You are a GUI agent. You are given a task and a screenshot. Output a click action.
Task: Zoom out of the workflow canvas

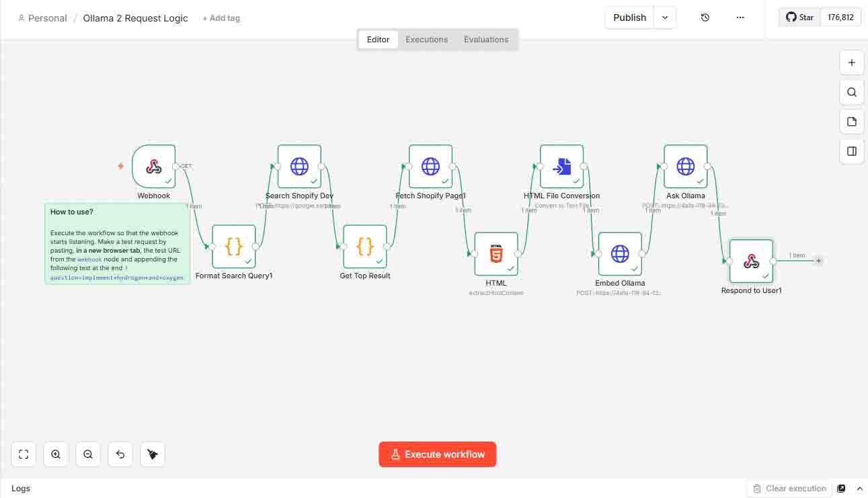click(88, 454)
